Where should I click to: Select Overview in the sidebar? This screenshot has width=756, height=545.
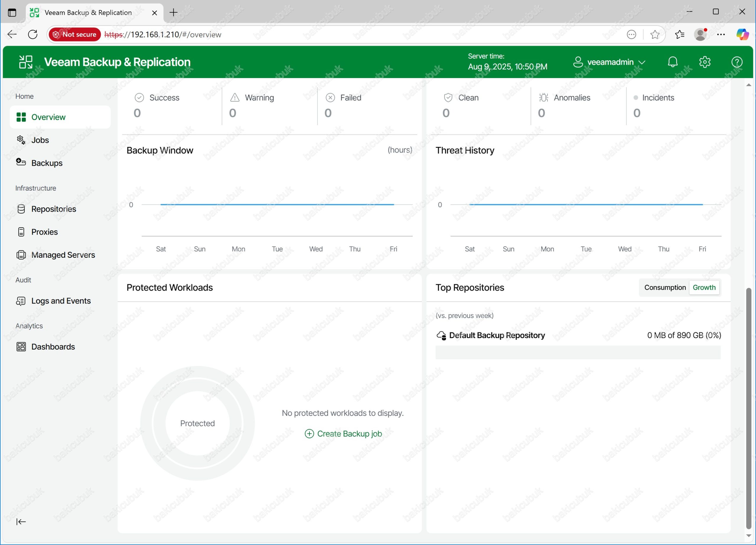60,117
